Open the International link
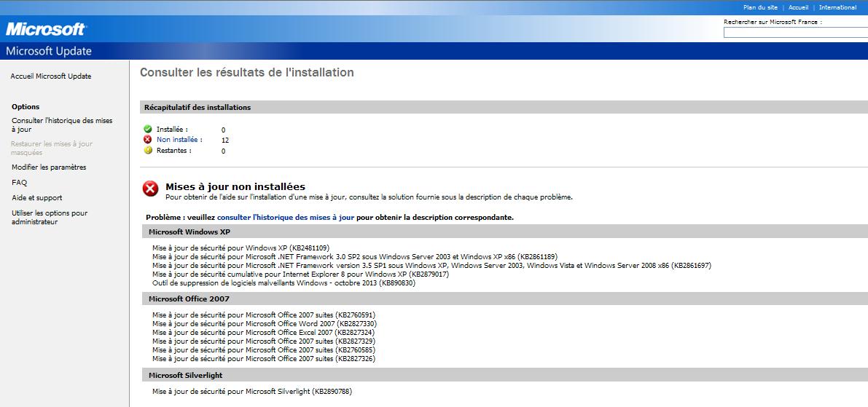The height and width of the screenshot is (407, 868). [837, 7]
